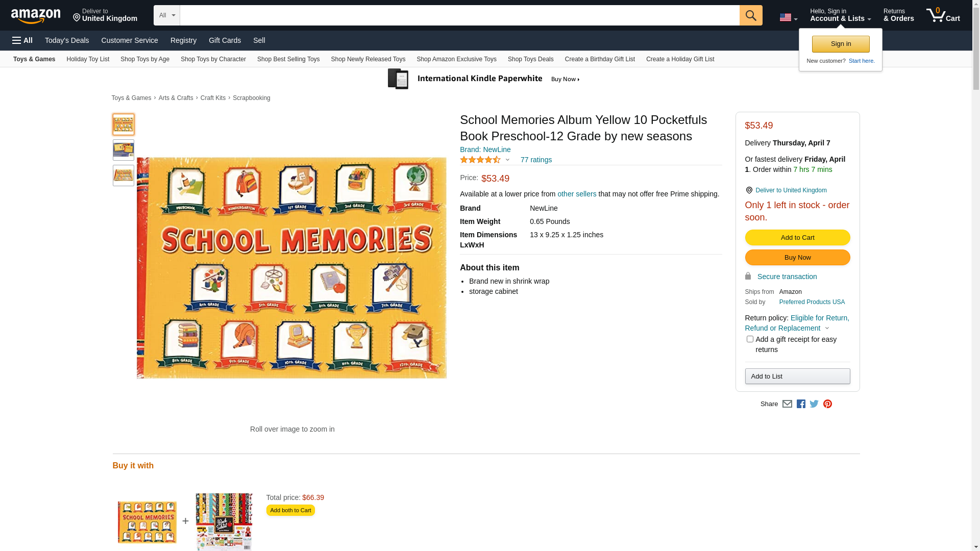Share this product via email icon
This screenshot has height=551, width=980.
click(x=787, y=404)
